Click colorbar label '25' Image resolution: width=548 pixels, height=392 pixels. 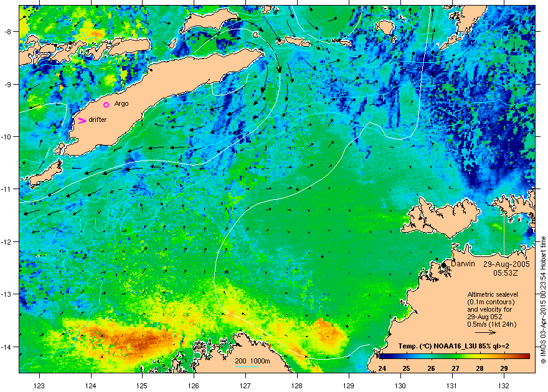tap(407, 368)
